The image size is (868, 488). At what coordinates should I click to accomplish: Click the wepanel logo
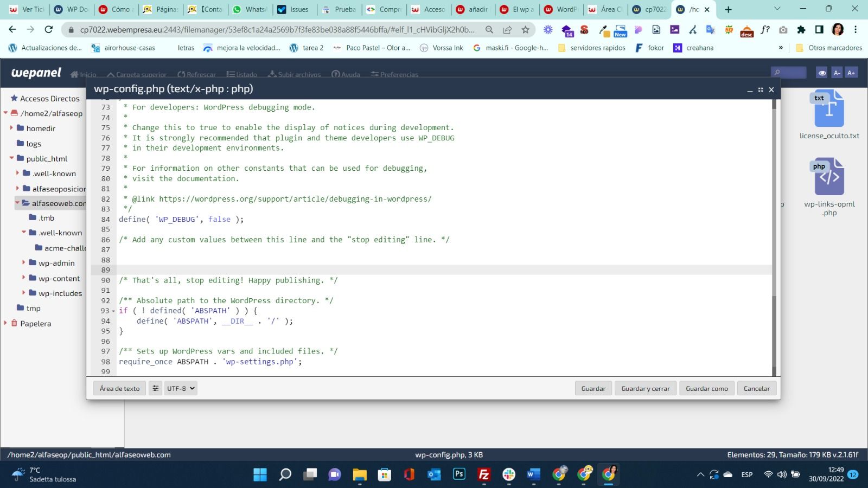point(36,73)
